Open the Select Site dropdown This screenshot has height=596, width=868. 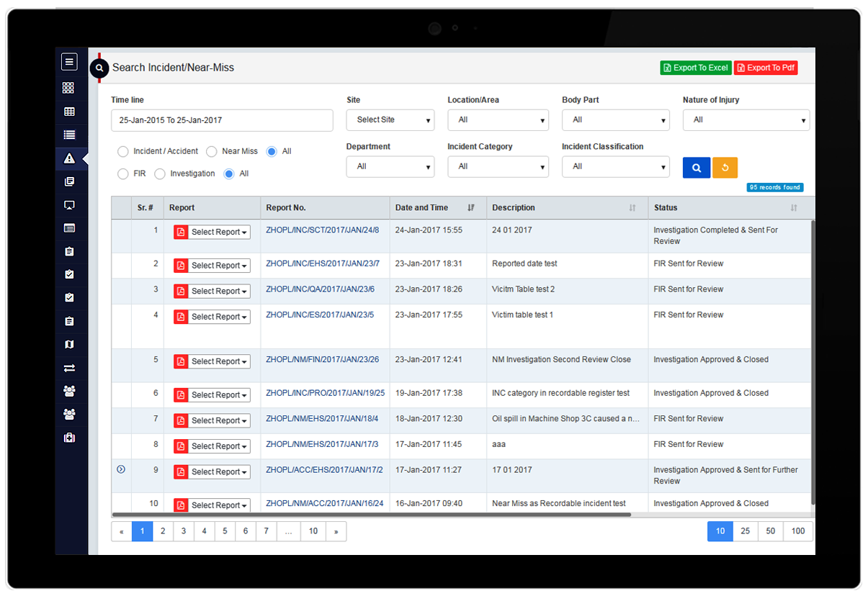point(390,120)
